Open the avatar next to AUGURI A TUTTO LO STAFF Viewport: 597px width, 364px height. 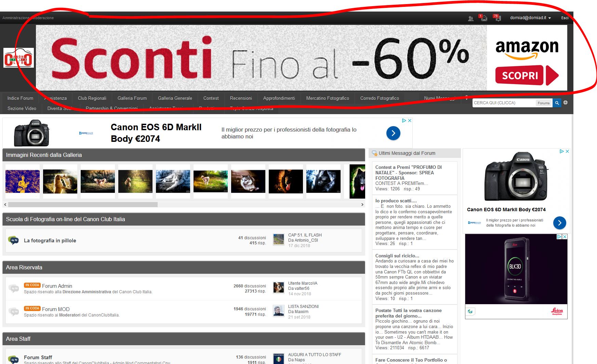(279, 359)
